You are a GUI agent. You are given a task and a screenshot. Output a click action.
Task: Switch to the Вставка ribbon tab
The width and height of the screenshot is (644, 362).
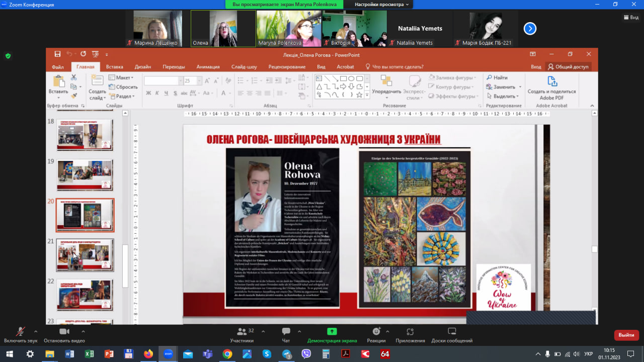pyautogui.click(x=114, y=67)
